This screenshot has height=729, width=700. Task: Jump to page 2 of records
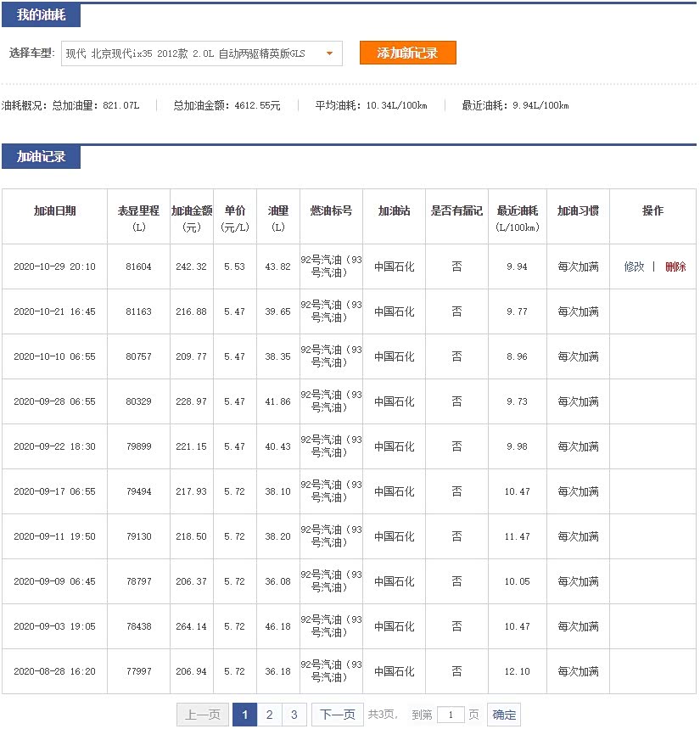(269, 715)
